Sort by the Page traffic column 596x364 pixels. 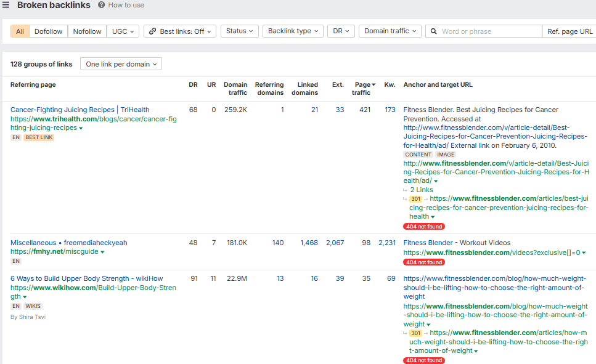point(364,89)
